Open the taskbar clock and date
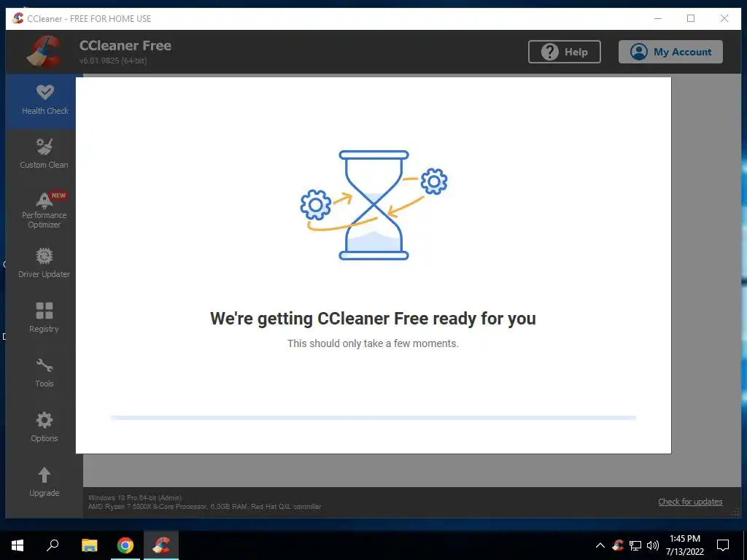Screen dimensions: 747x560 [684, 545]
